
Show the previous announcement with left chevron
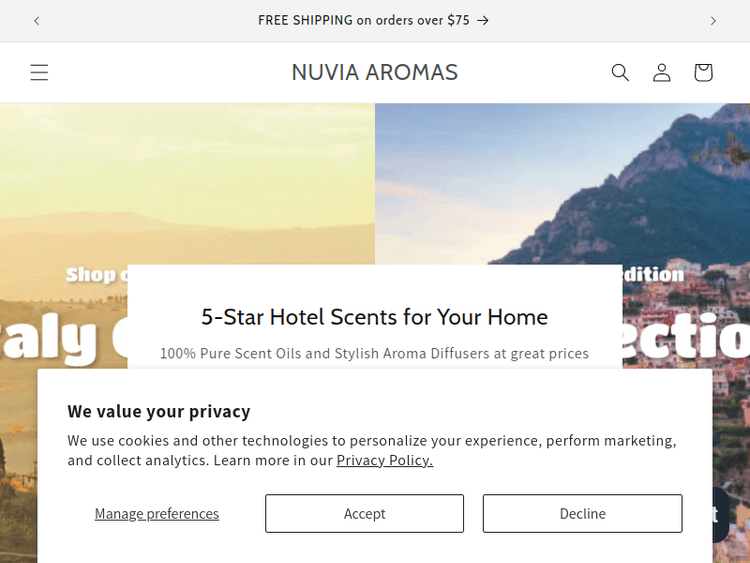(x=37, y=20)
